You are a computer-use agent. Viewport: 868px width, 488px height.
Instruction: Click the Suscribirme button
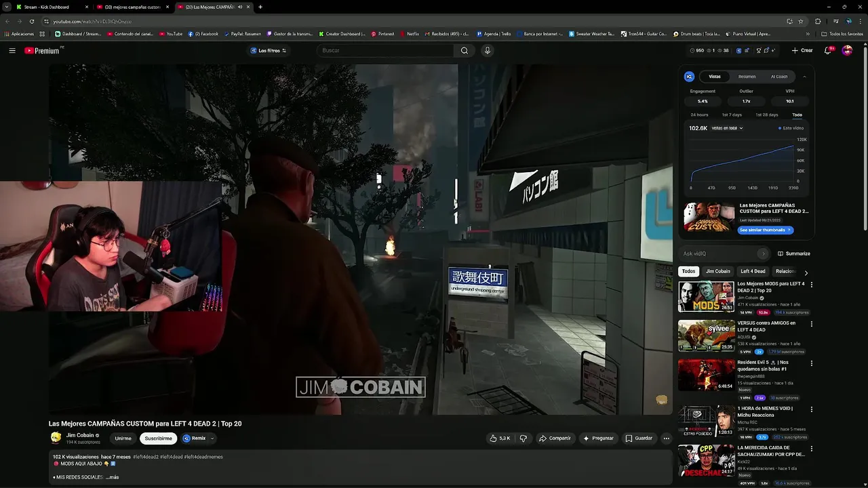click(x=158, y=439)
